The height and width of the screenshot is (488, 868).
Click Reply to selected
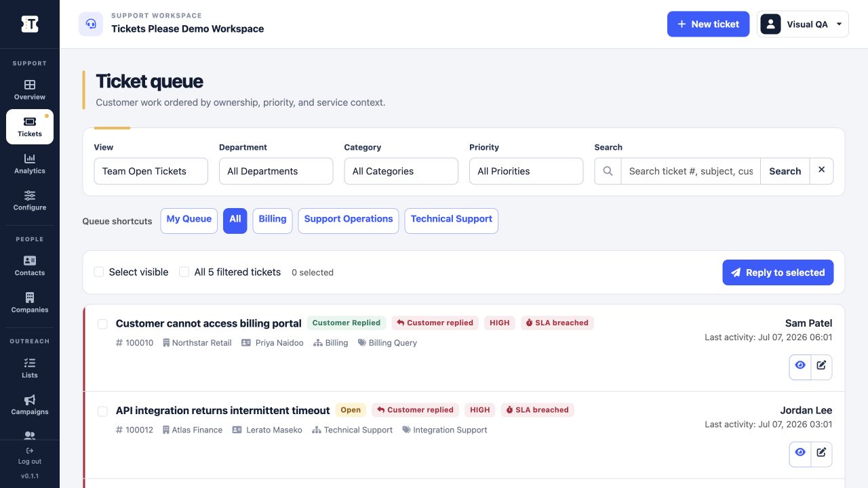(x=778, y=272)
